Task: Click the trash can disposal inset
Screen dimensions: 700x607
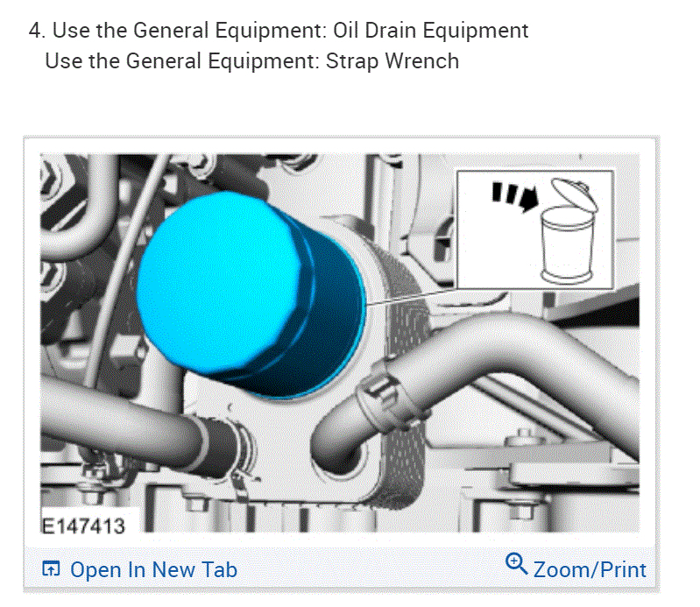Action: (534, 229)
